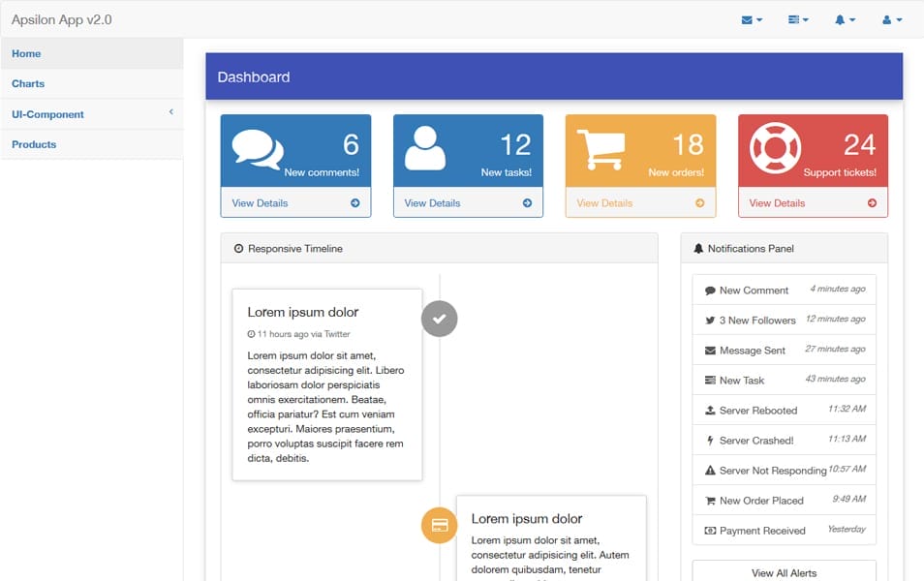Click the warning triangle beside Server Not Responding

710,470
